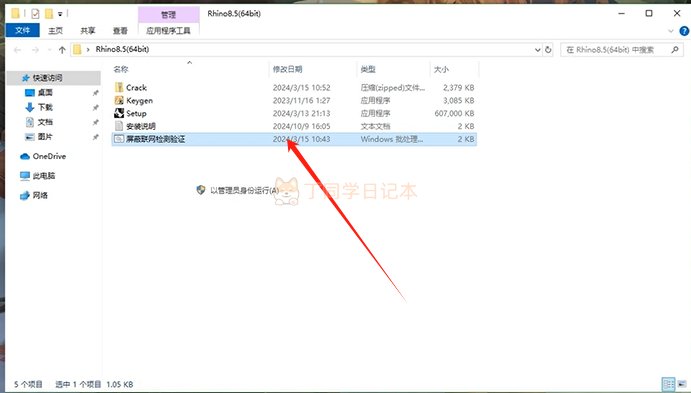This screenshot has height=393, width=691.
Task: Click the 2024/3/13 21:13 date cell
Action: click(x=301, y=113)
